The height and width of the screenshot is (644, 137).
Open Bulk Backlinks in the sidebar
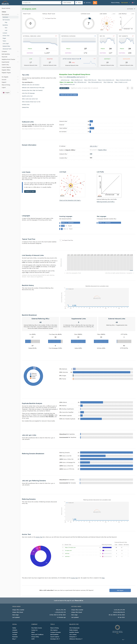6,54
